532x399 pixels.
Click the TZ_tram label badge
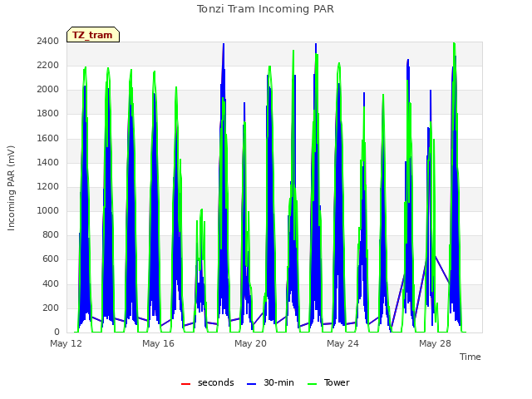[x=93, y=35]
